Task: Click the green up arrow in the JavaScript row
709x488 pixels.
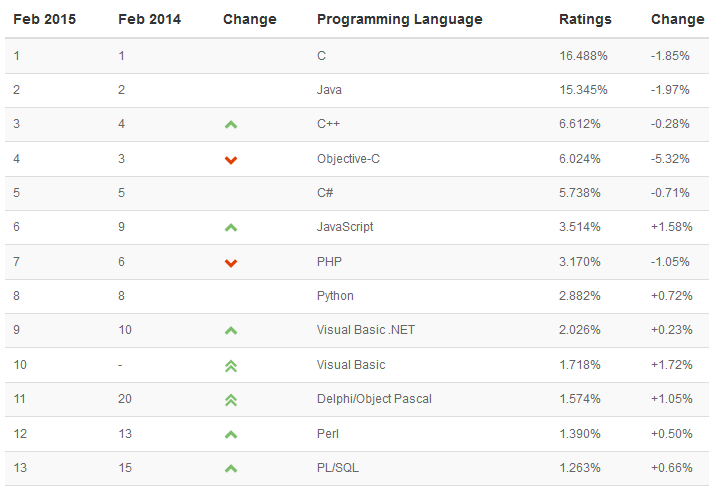Action: 231,228
